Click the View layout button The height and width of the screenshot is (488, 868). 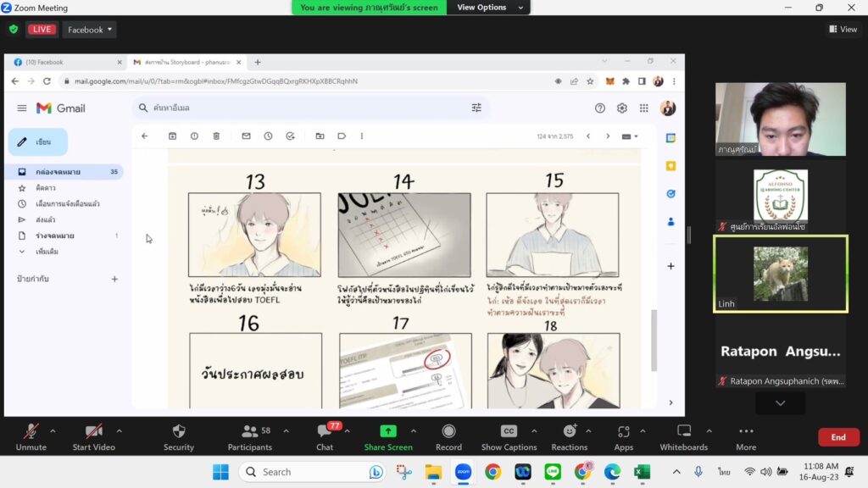(843, 30)
